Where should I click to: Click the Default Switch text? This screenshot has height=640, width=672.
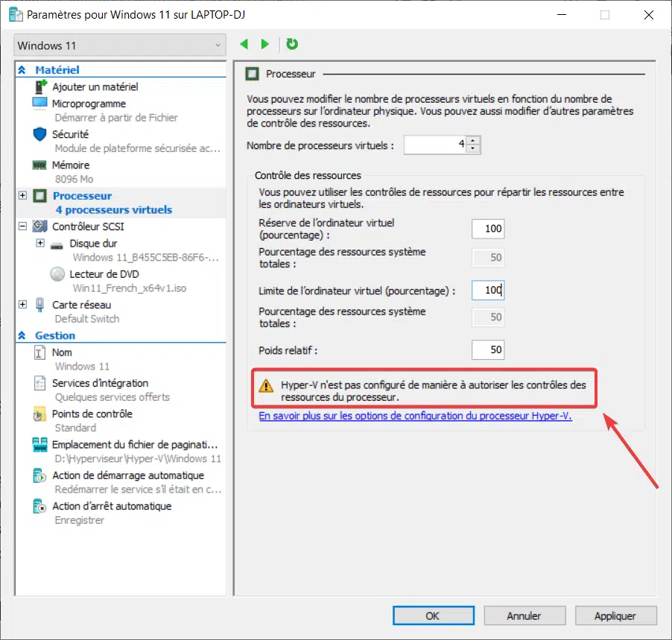87,319
